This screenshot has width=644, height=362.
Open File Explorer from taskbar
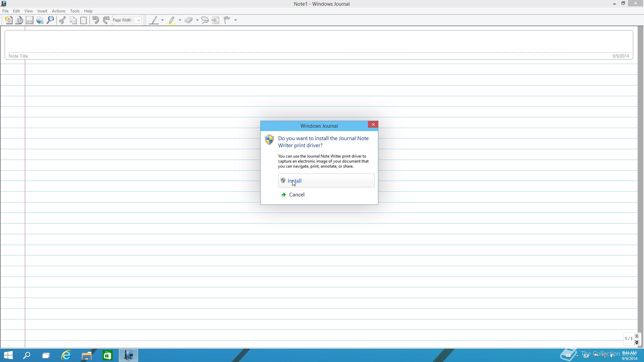[87, 355]
